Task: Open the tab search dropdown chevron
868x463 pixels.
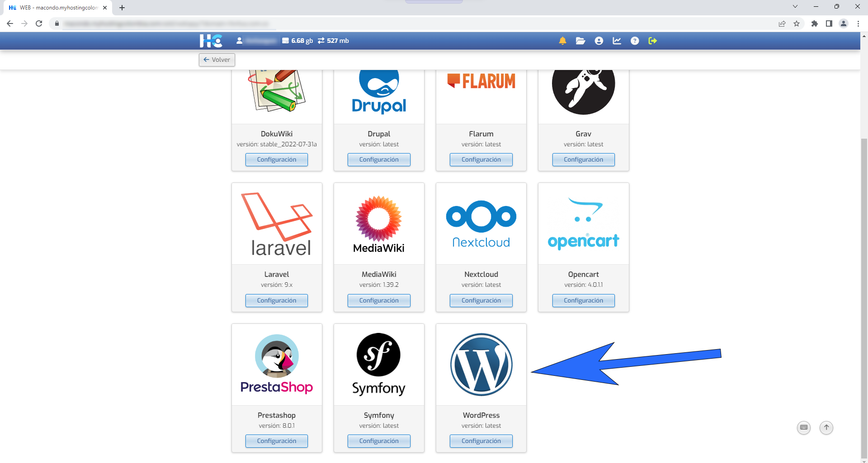Action: (x=795, y=6)
